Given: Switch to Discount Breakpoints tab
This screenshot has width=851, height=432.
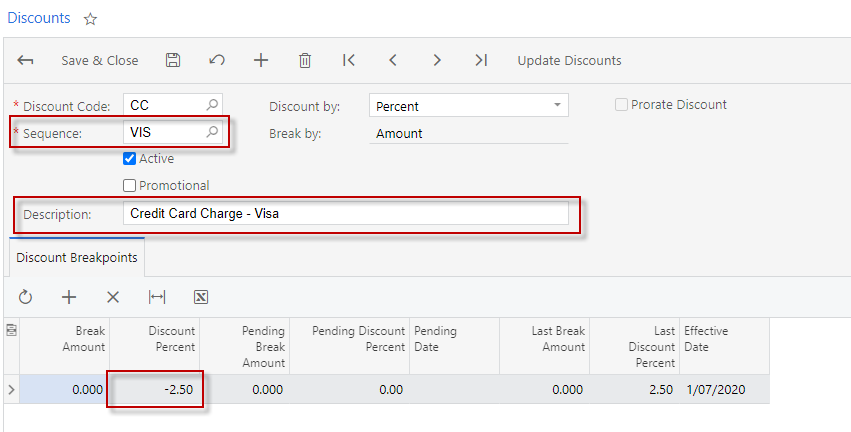Looking at the screenshot, I should tap(77, 257).
